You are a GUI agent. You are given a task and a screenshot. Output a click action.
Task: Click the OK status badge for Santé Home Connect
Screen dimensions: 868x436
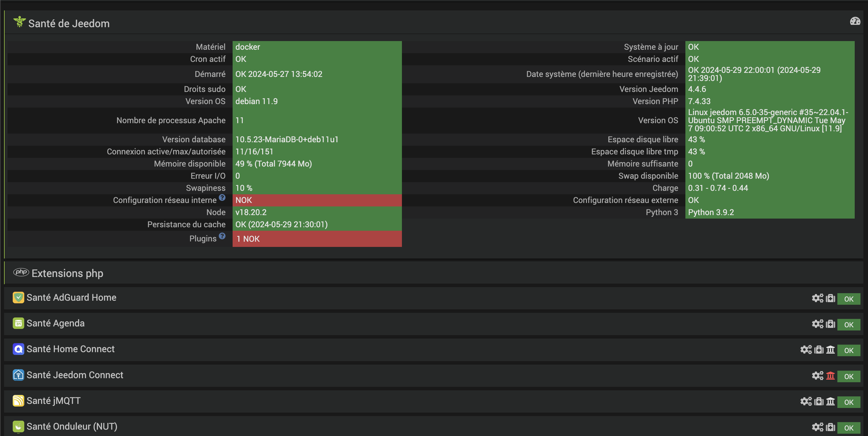848,350
